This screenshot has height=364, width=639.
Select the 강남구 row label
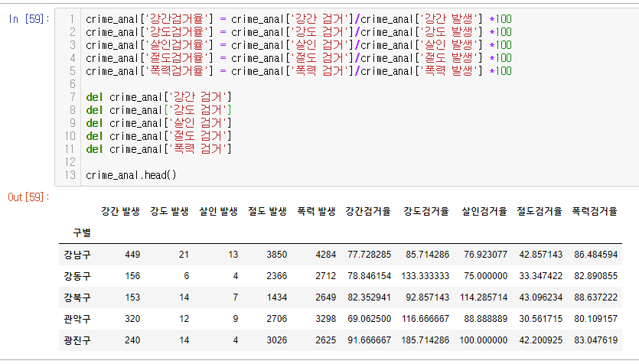(x=77, y=253)
